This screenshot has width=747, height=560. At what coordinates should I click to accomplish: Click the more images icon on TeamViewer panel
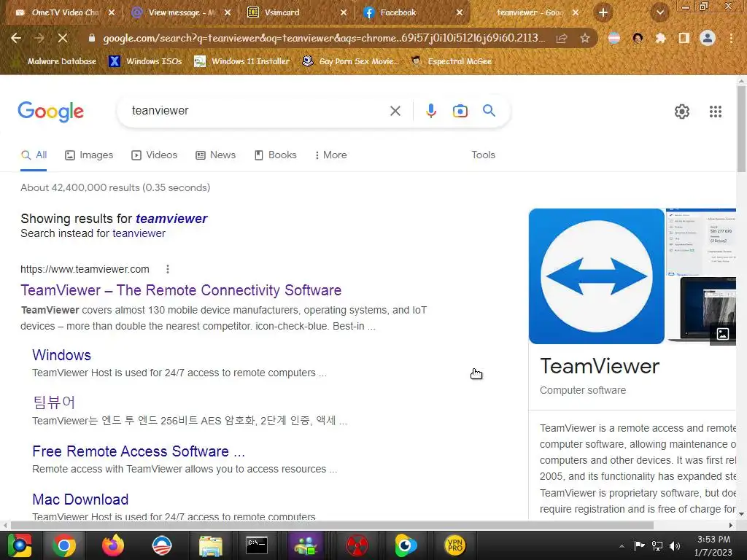722,334
